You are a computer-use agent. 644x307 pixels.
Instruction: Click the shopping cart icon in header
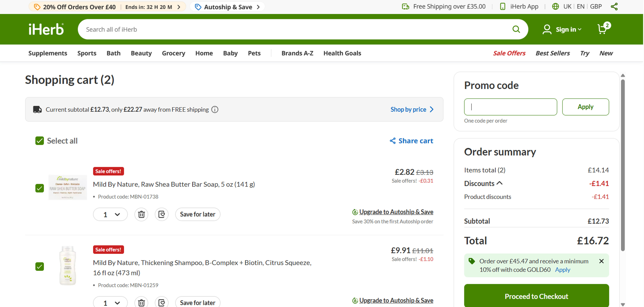(x=602, y=29)
